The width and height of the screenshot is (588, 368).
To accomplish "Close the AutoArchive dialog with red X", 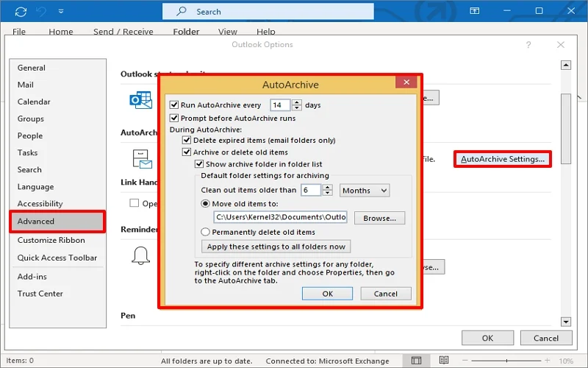I will pyautogui.click(x=406, y=82).
